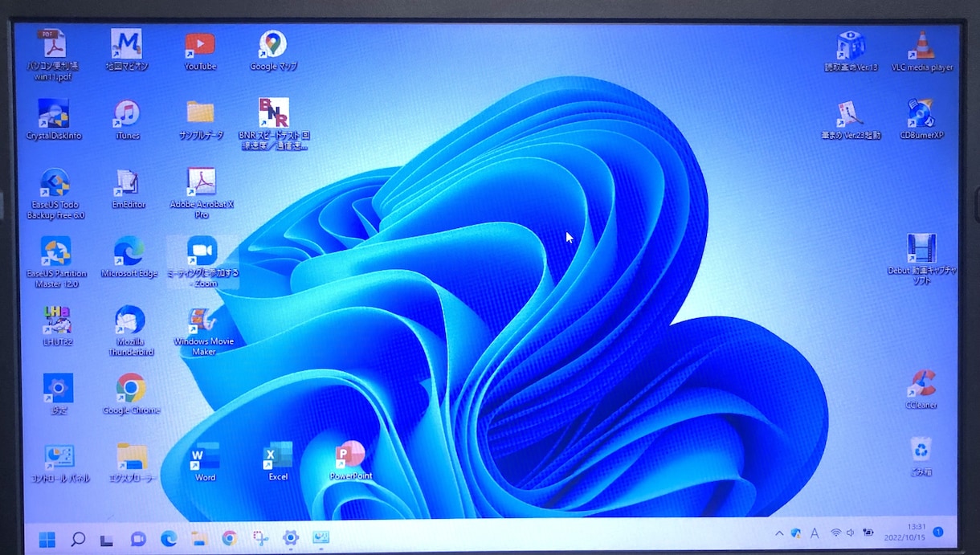Launch Mozilla Thunderbird
This screenshot has width=980, height=555.
129,331
